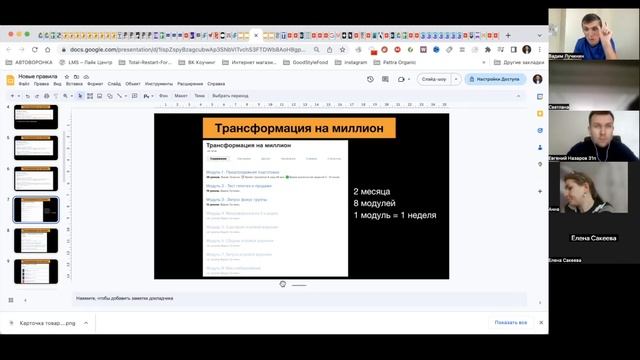Expand the Chrome tab search chevron
The height and width of the screenshot is (360, 640).
[540, 36]
